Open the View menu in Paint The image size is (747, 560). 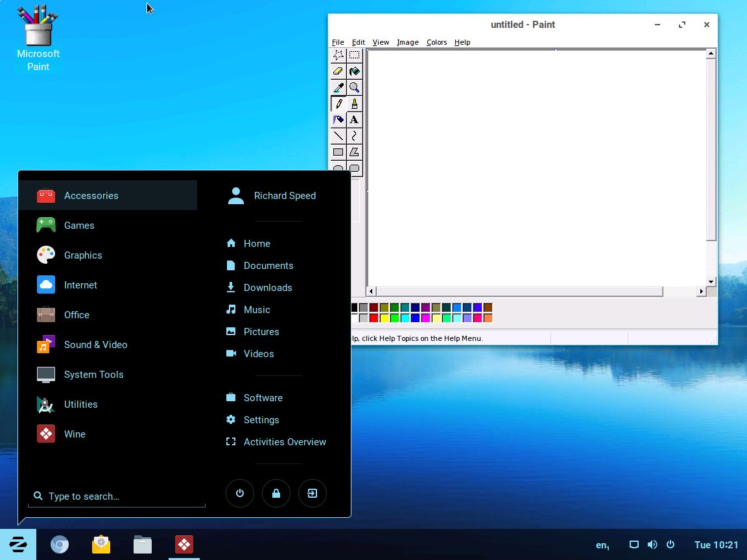point(381,42)
